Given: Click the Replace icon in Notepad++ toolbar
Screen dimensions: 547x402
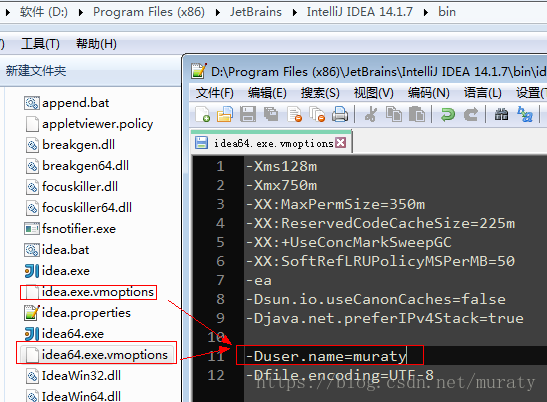Looking at the screenshot, I should point(525,114).
